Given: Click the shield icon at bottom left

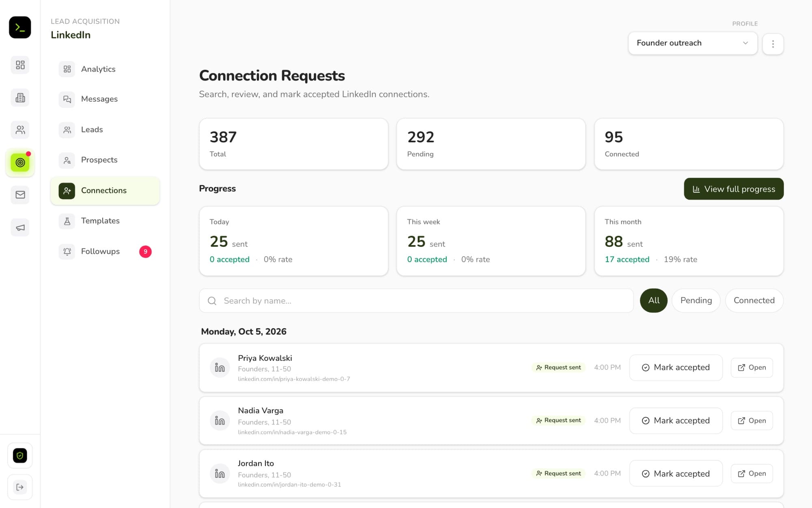Looking at the screenshot, I should click(20, 456).
